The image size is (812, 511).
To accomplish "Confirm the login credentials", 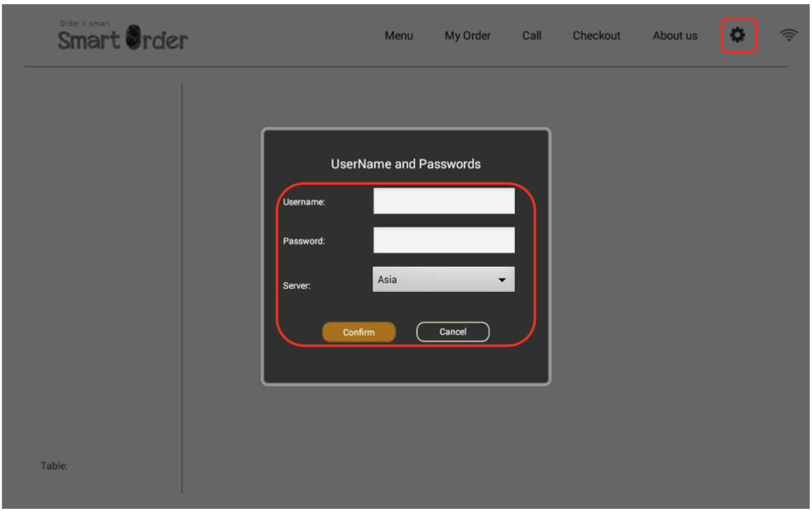I will [359, 332].
